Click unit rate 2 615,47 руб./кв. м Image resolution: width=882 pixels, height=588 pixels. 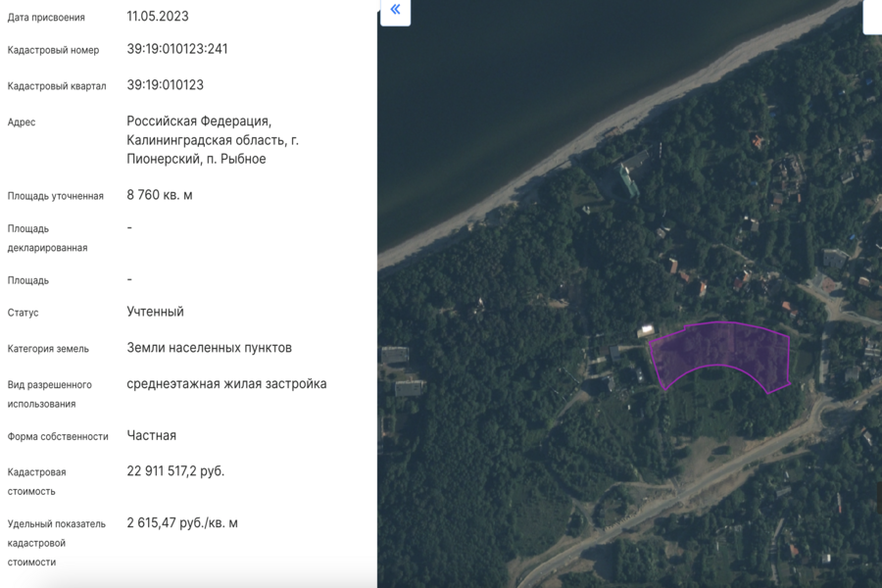click(182, 523)
